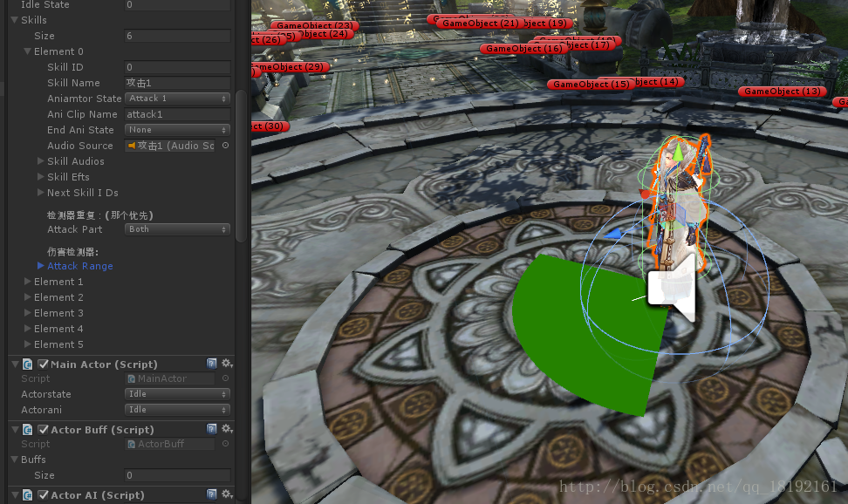This screenshot has width=848, height=504.
Task: Disable the Main Actor script checkbox
Action: click(44, 364)
